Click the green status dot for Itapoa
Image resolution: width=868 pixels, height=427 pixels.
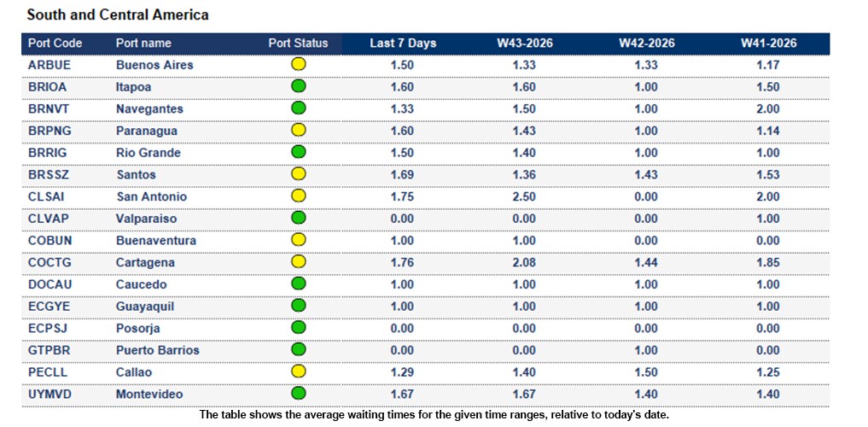click(x=299, y=86)
